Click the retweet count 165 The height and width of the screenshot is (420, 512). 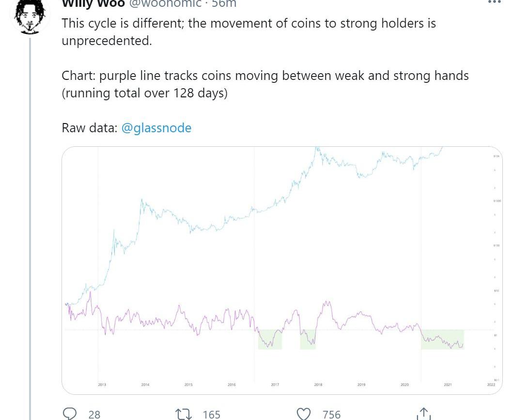[x=211, y=414]
